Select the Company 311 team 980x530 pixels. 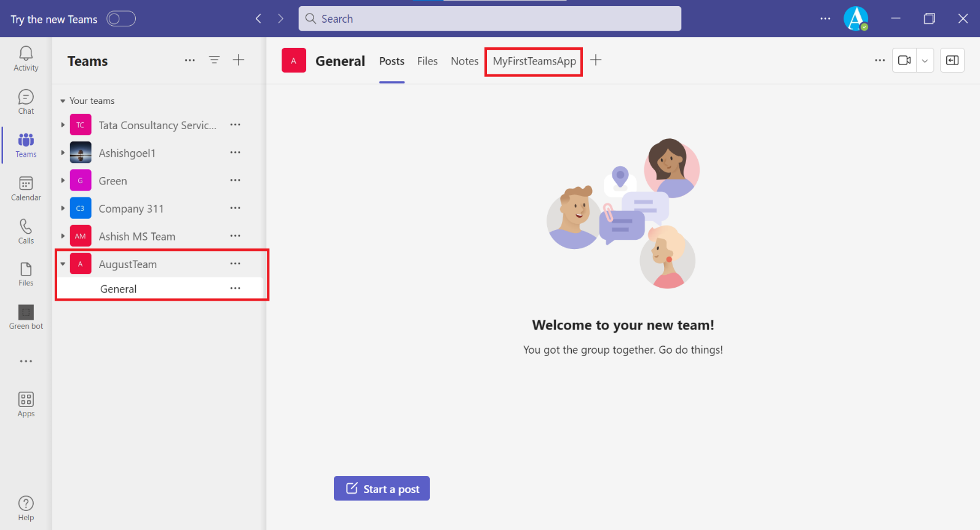click(x=131, y=208)
